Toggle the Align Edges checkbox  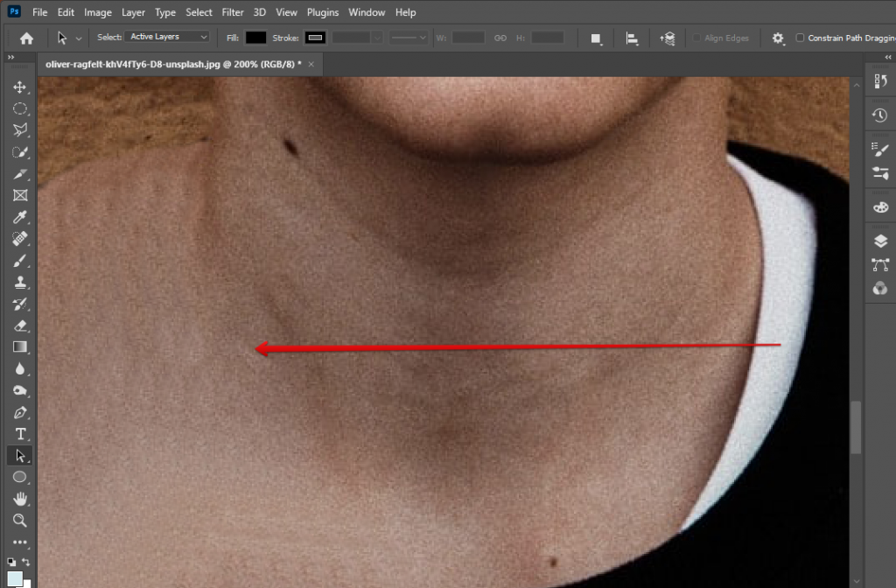[x=696, y=38]
